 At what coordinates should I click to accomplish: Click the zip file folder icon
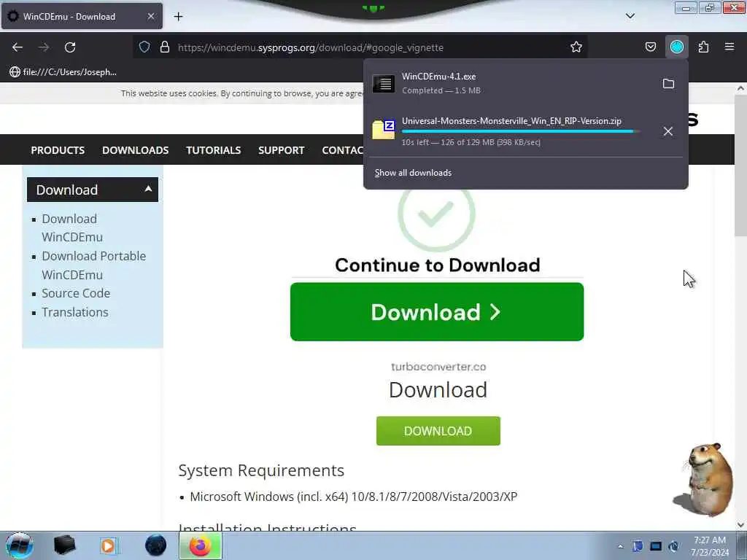pos(384,130)
